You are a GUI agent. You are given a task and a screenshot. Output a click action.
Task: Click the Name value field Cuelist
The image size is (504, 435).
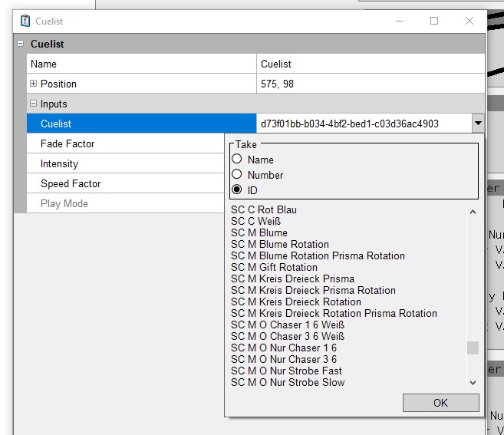pyautogui.click(x=370, y=64)
